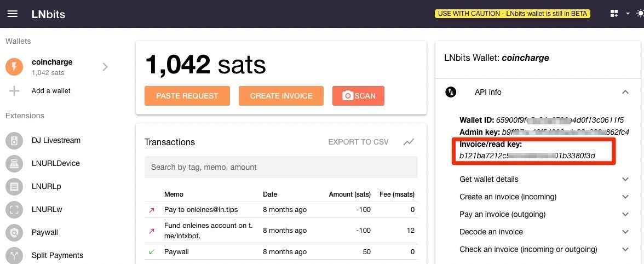
Task: Click the LNURLp extension icon
Action: [14, 186]
